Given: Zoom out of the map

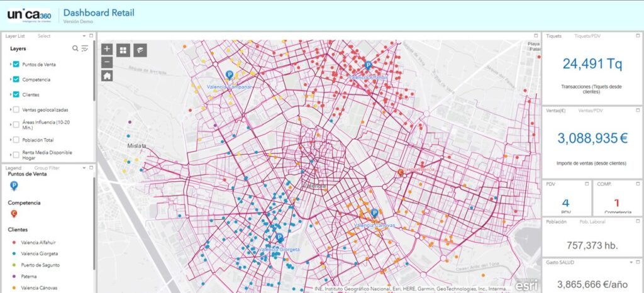Looking at the screenshot, I should click(107, 62).
